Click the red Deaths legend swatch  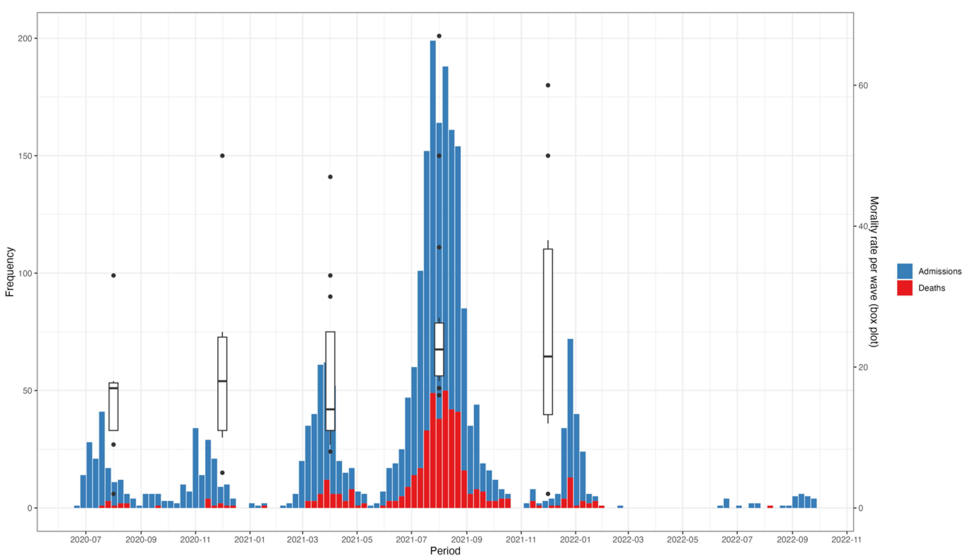tap(904, 288)
